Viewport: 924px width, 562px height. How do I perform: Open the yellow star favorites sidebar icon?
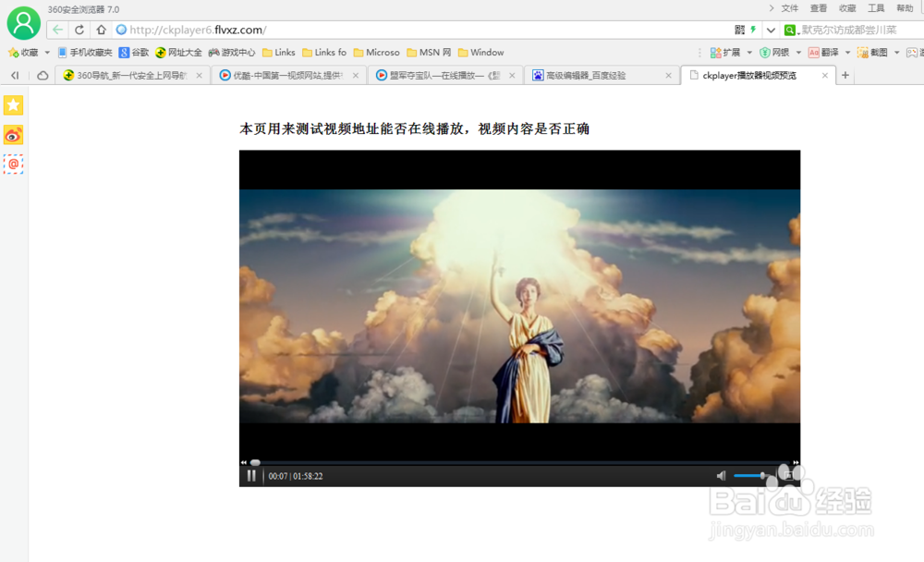(x=13, y=105)
